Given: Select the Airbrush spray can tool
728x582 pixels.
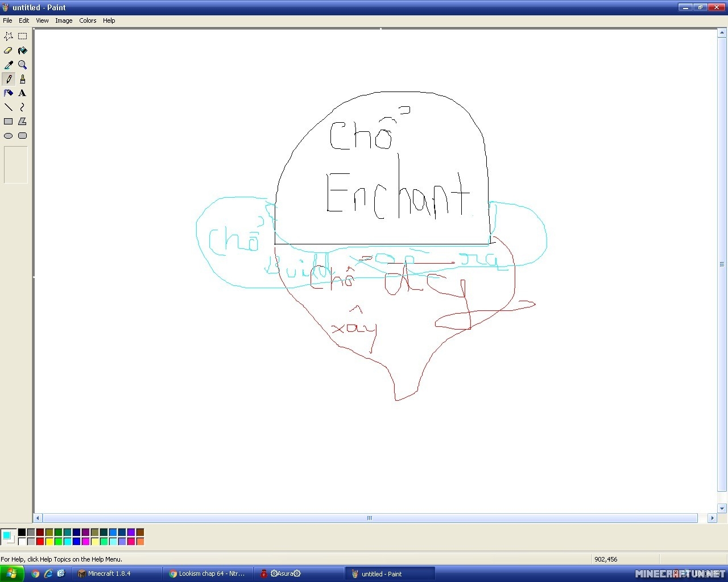Looking at the screenshot, I should point(9,93).
